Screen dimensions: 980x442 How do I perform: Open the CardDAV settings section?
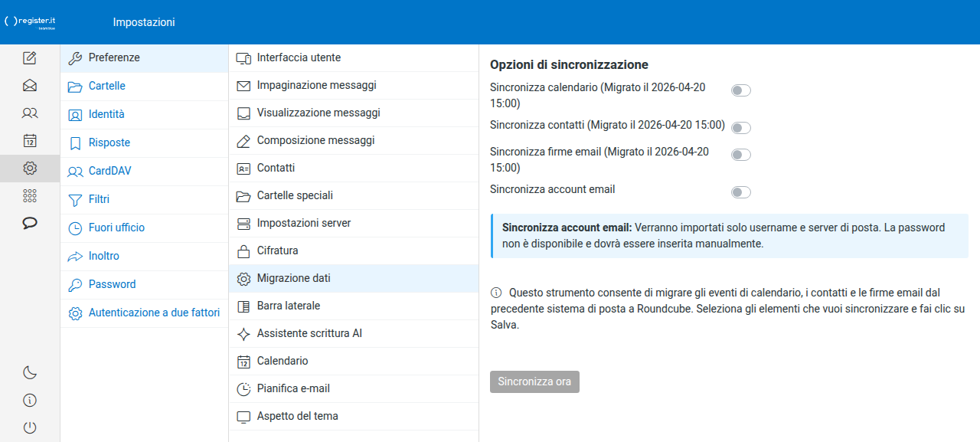(144, 171)
